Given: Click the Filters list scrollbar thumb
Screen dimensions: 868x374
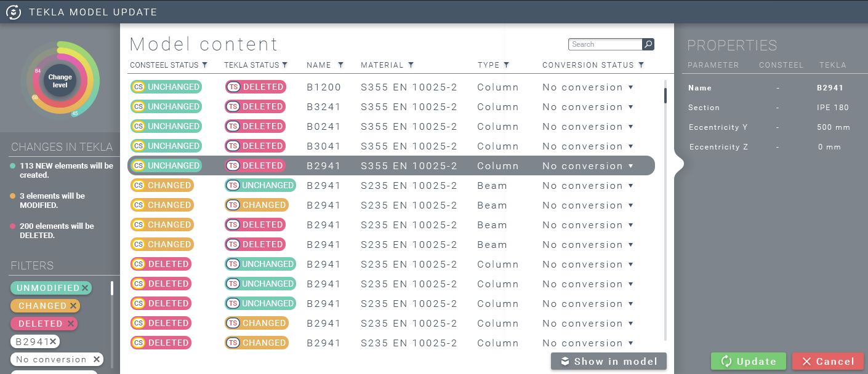Looking at the screenshot, I should coord(112,288).
